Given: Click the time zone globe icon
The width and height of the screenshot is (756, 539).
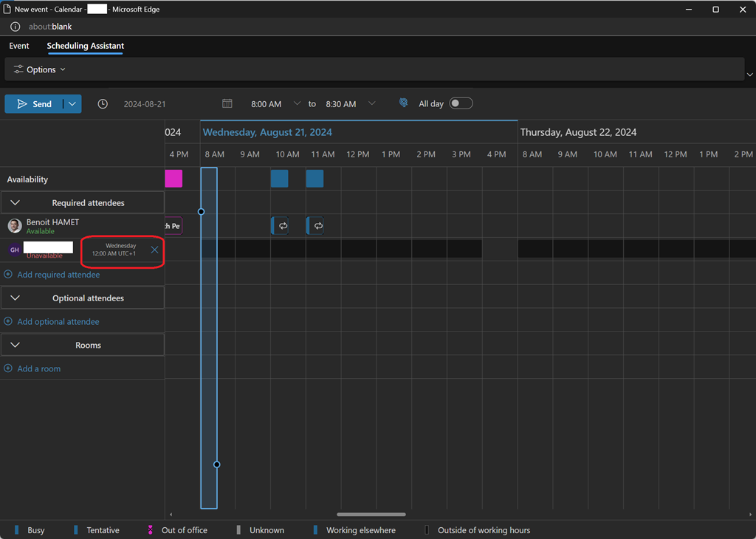Looking at the screenshot, I should coord(403,104).
